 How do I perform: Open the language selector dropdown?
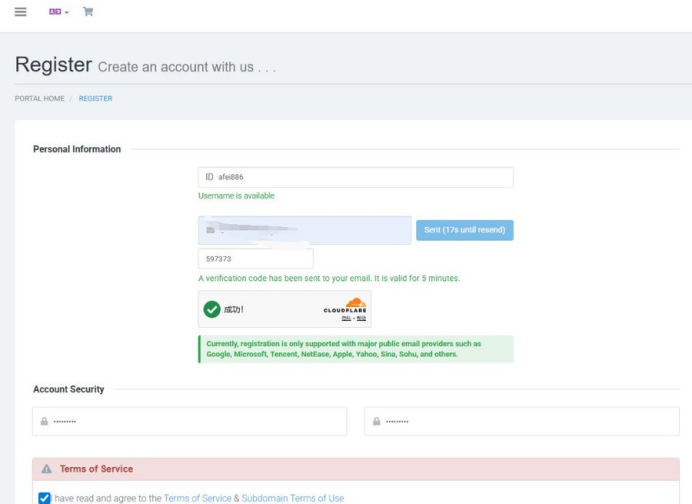tap(59, 12)
